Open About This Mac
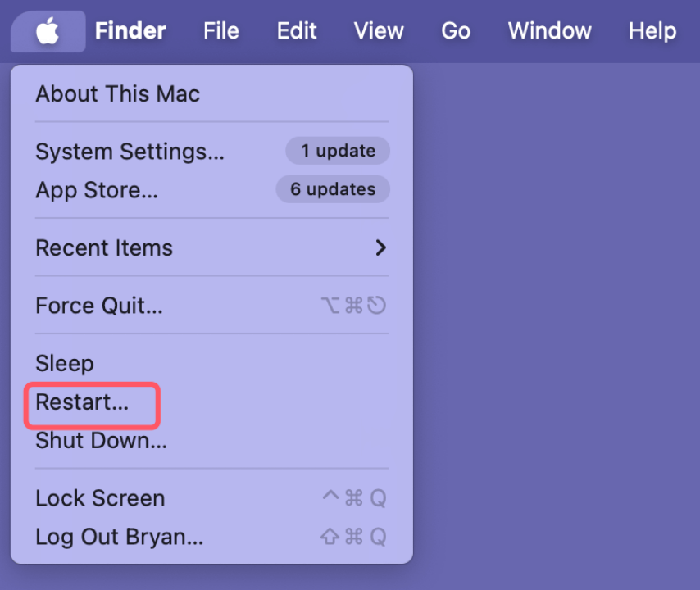 [x=117, y=93]
